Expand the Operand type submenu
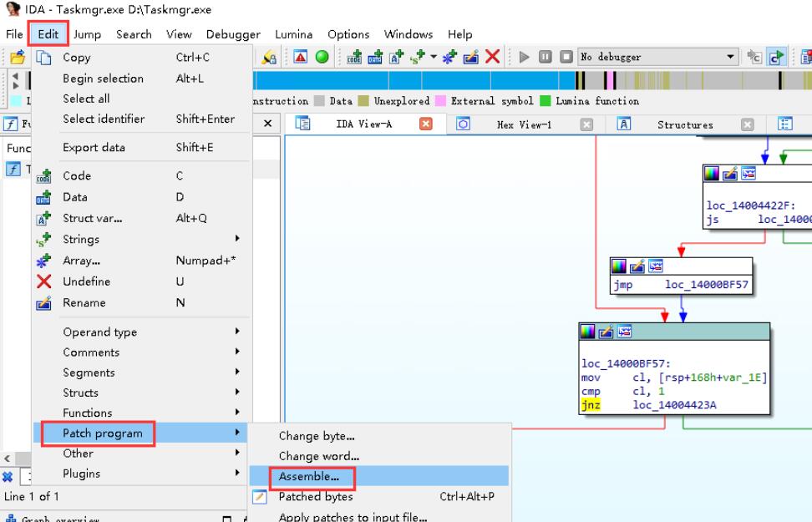The height and width of the screenshot is (522, 812). 237,332
